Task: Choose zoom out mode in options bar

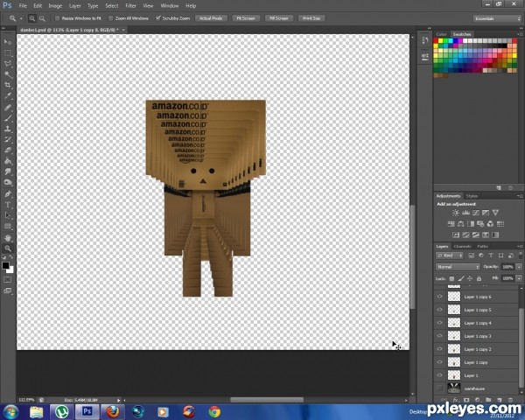Action: pyautogui.click(x=42, y=18)
